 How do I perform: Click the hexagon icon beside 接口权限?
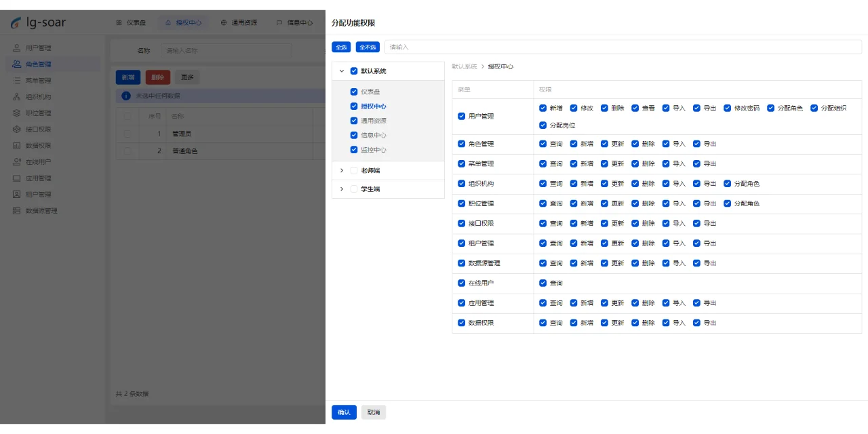click(x=17, y=130)
